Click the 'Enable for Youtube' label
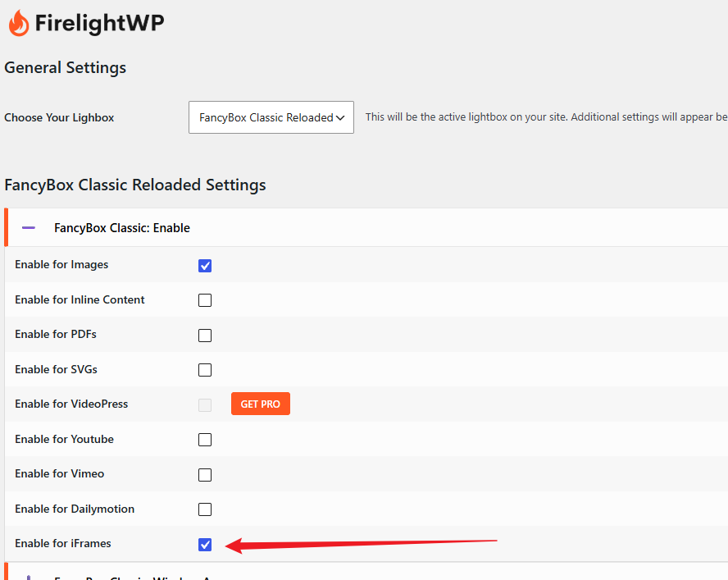Screen dimensions: 728x580 click(x=64, y=439)
